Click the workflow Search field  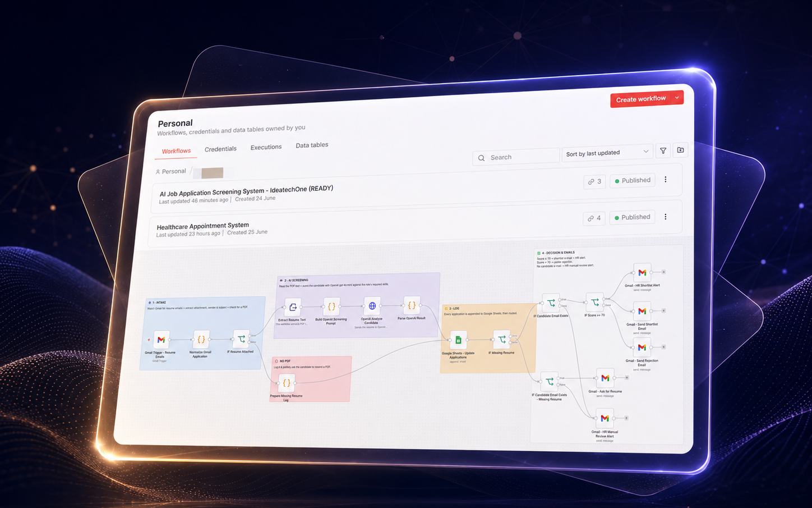coord(516,157)
